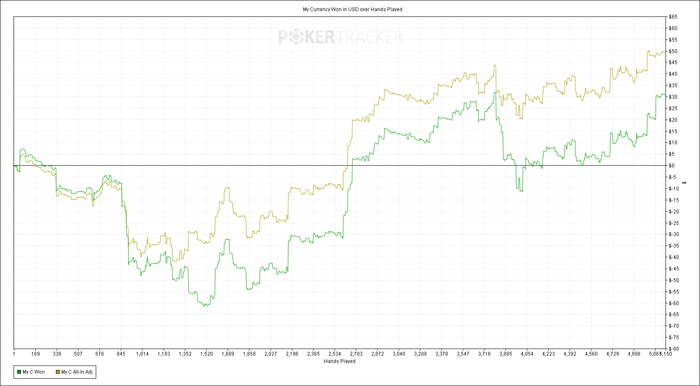The image size is (700, 386).
Task: Click the 2,196 x-axis tick label
Action: [292, 355]
